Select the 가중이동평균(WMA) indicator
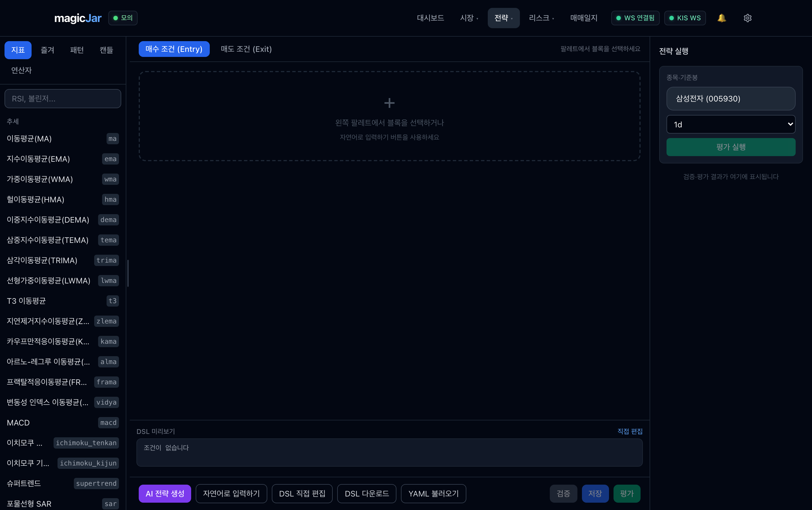The image size is (812, 510). coord(63,179)
